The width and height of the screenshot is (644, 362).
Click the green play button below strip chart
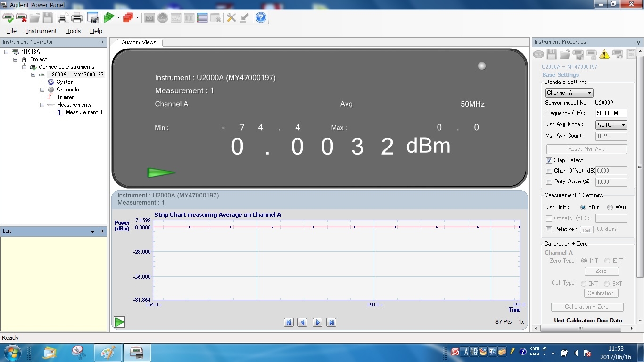119,322
